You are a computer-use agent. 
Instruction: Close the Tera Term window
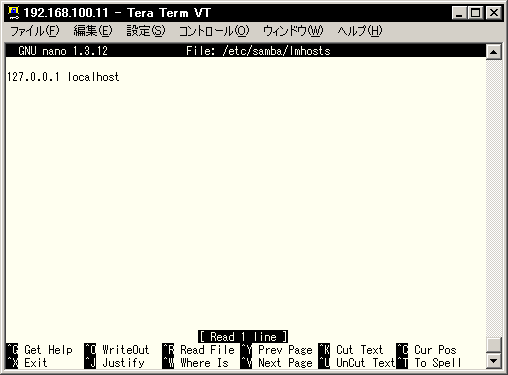(494, 13)
